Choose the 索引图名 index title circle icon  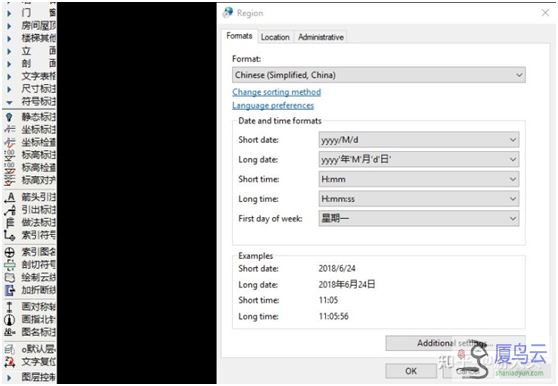click(x=10, y=252)
